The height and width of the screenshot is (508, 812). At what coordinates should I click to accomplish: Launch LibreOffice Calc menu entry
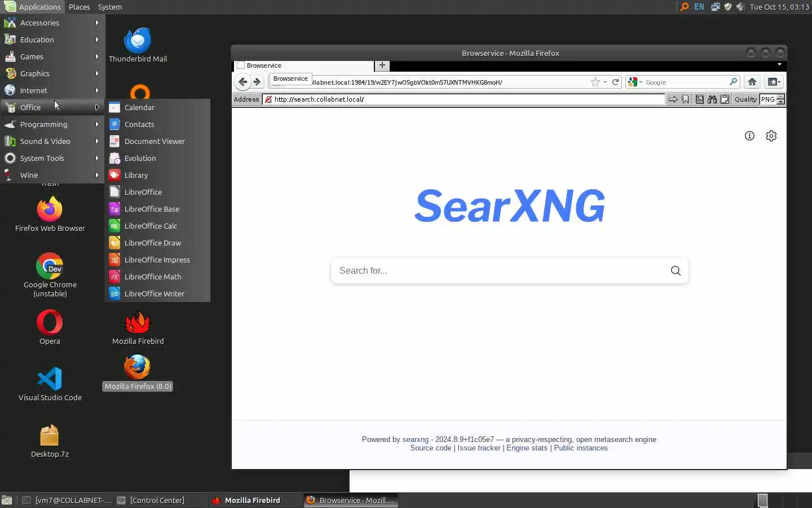click(x=157, y=226)
